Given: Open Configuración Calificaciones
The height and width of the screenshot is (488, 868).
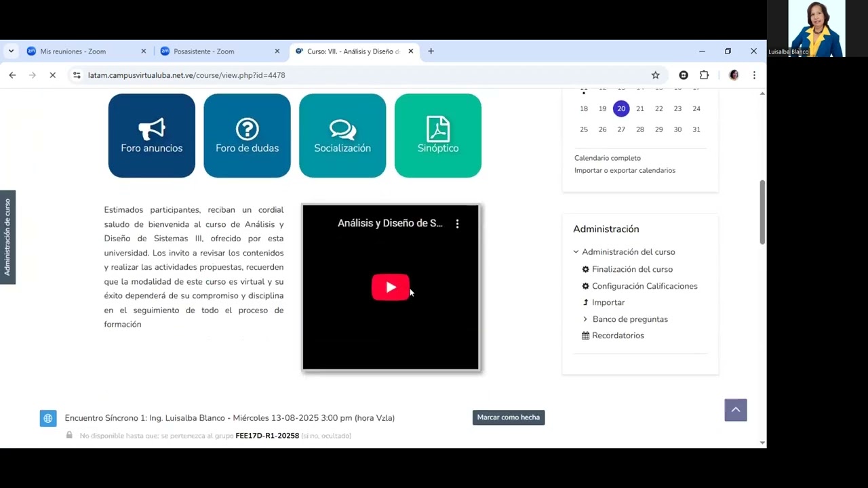Looking at the screenshot, I should (x=644, y=286).
